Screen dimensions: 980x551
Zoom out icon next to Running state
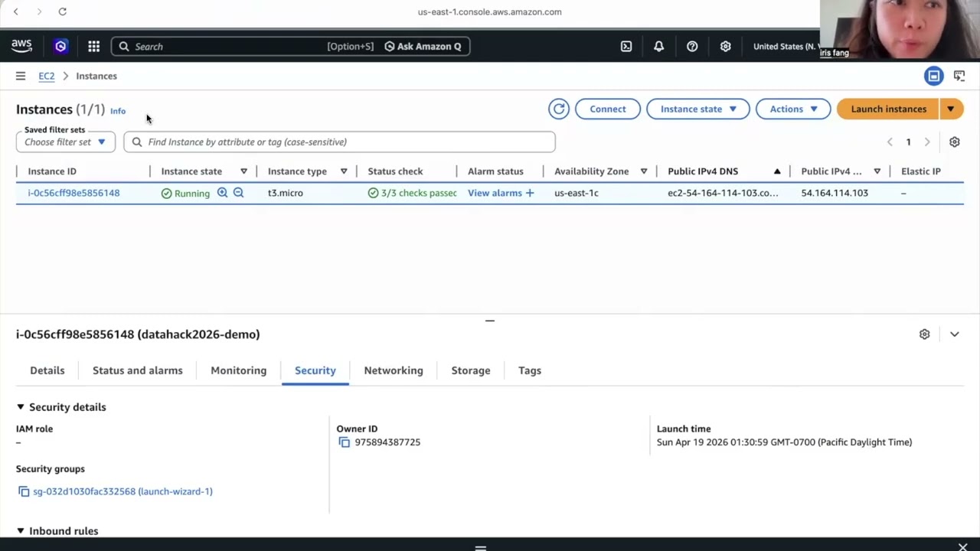click(238, 193)
